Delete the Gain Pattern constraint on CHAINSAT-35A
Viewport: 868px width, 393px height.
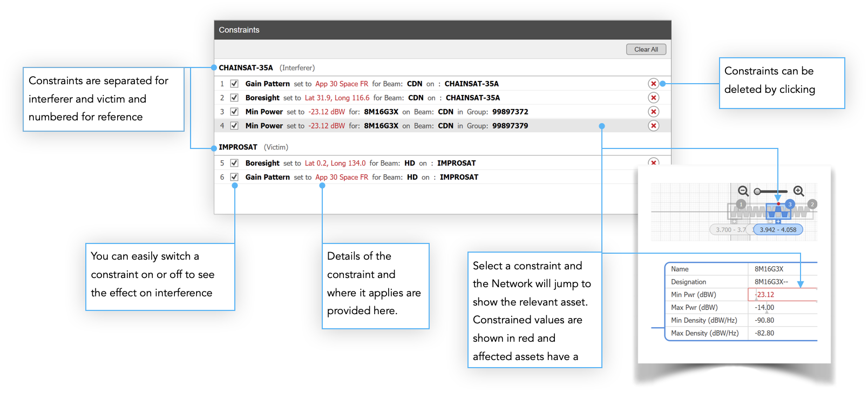click(x=653, y=84)
